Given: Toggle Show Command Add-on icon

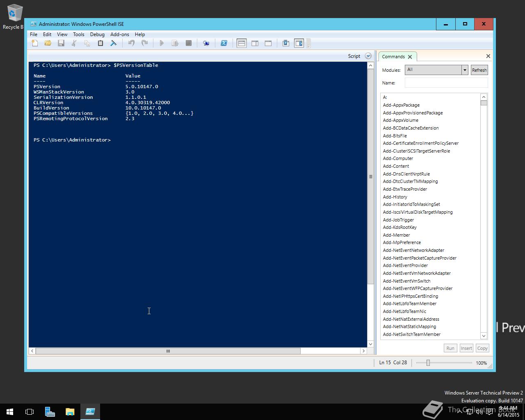Looking at the screenshot, I should 299,43.
